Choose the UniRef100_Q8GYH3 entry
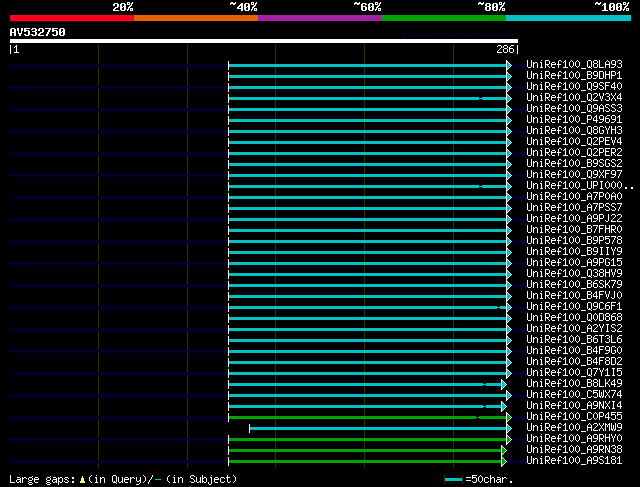The height and width of the screenshot is (487, 640). [574, 131]
